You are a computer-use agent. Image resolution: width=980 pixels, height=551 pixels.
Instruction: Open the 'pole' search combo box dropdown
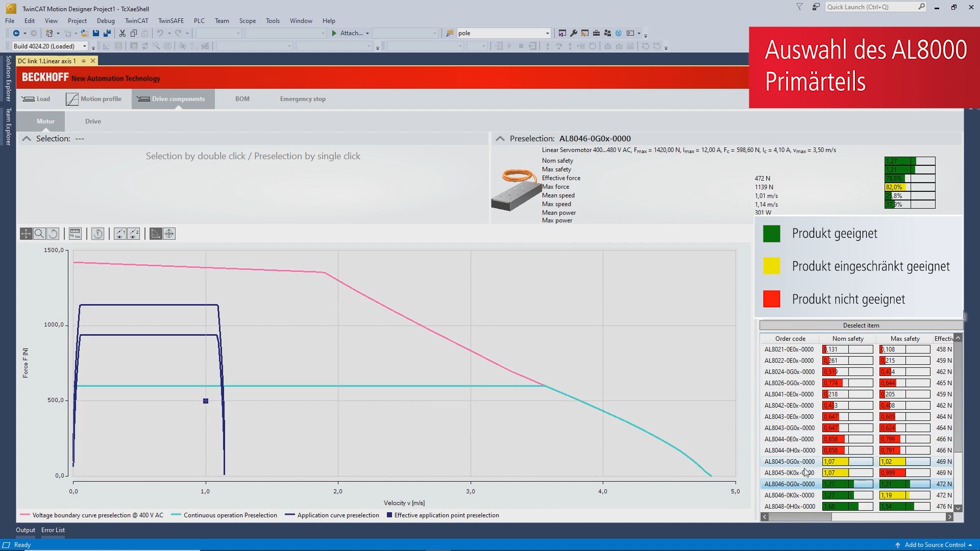[x=547, y=33]
